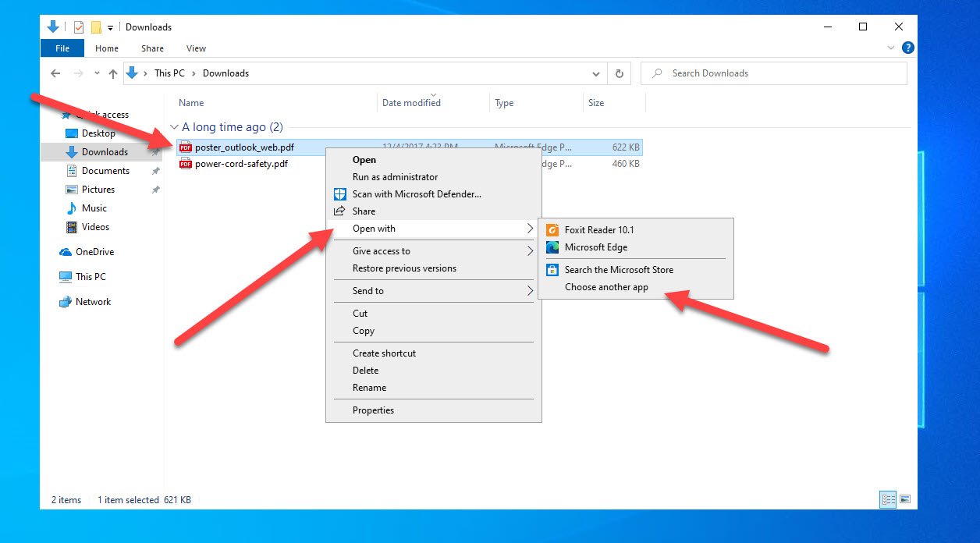The image size is (980, 543).
Task: Click the Microsoft Edge icon in submenu
Action: [x=552, y=247]
